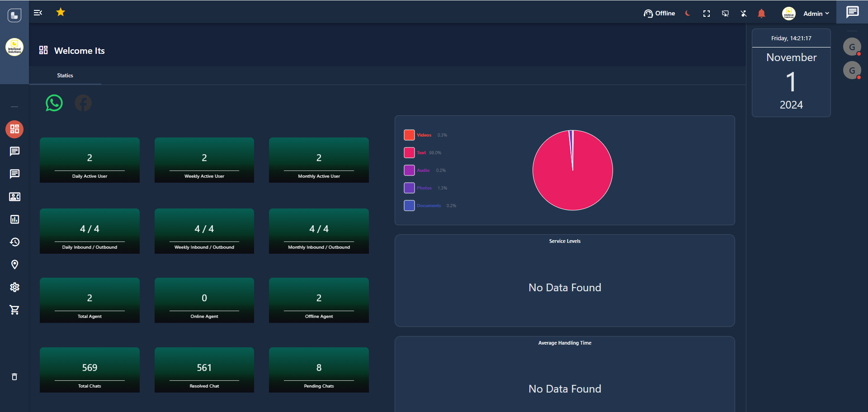Open the chat panel at top right

click(852, 12)
